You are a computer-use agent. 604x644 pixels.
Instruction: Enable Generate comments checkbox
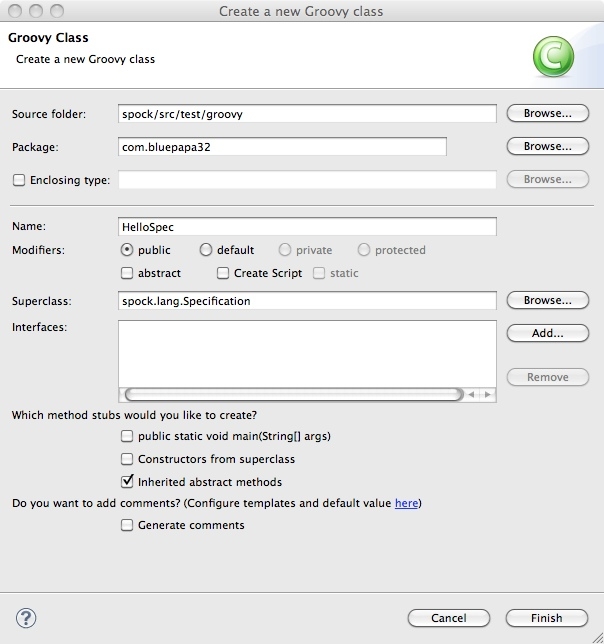[x=127, y=525]
